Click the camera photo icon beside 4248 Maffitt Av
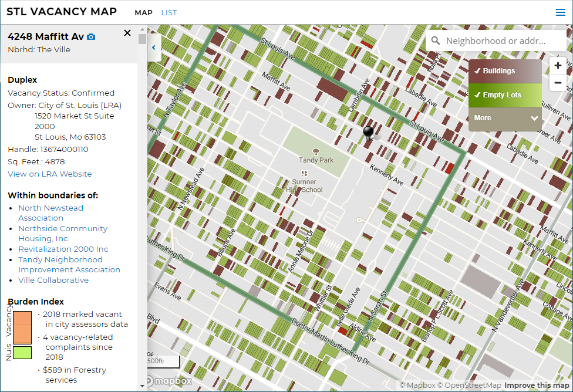The height and width of the screenshot is (392, 573). point(91,37)
